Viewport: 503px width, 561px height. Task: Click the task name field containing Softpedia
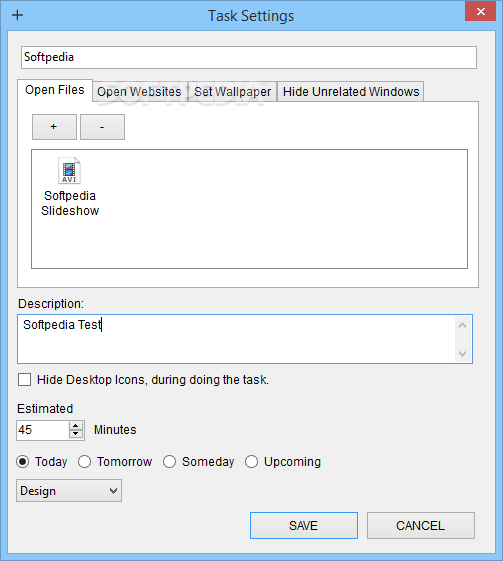[x=249, y=57]
